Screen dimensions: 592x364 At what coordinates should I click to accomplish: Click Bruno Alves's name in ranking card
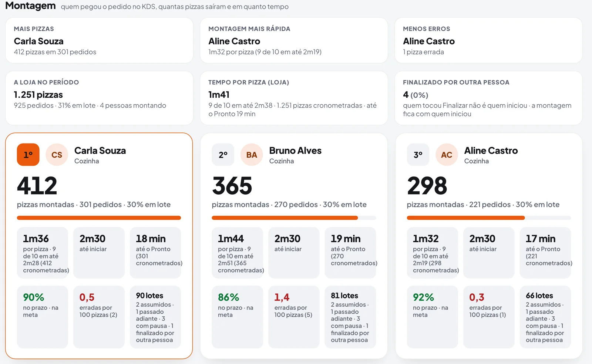point(295,151)
